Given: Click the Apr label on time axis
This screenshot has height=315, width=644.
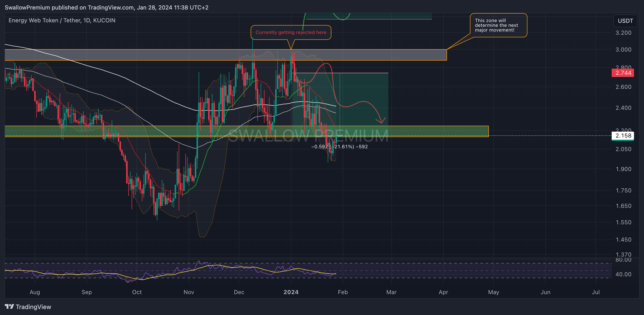Looking at the screenshot, I should click(443, 292).
